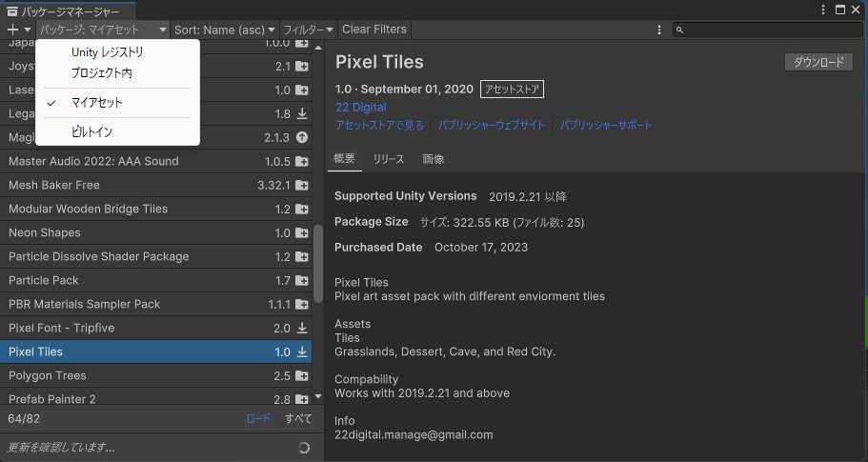Click the update arrow icon next to 2.1.3
Viewport: 868px width, 462px height.
click(x=302, y=137)
